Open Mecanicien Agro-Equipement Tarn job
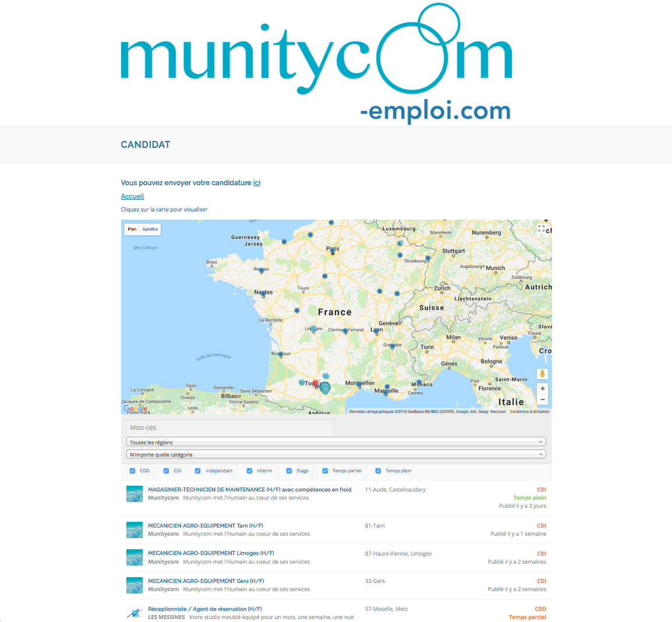 click(x=206, y=525)
